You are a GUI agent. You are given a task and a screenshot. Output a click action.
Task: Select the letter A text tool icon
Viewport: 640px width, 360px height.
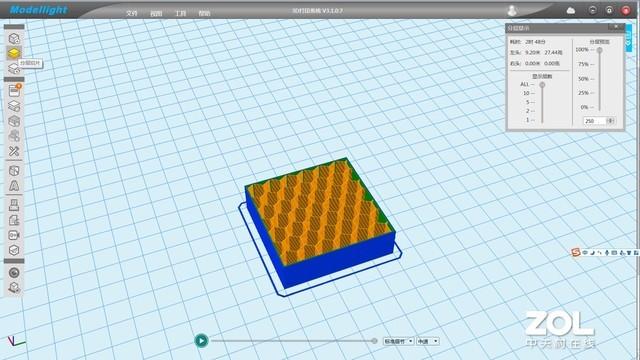(14, 186)
